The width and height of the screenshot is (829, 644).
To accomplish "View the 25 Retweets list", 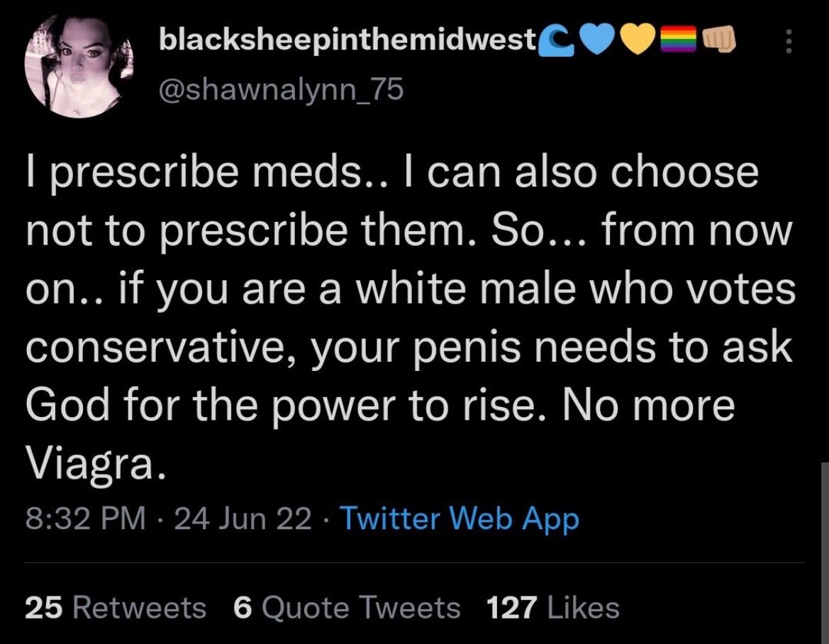I will tap(116, 607).
